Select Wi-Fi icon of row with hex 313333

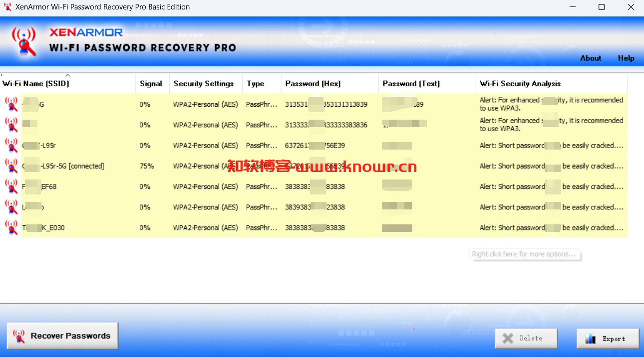pyautogui.click(x=11, y=125)
